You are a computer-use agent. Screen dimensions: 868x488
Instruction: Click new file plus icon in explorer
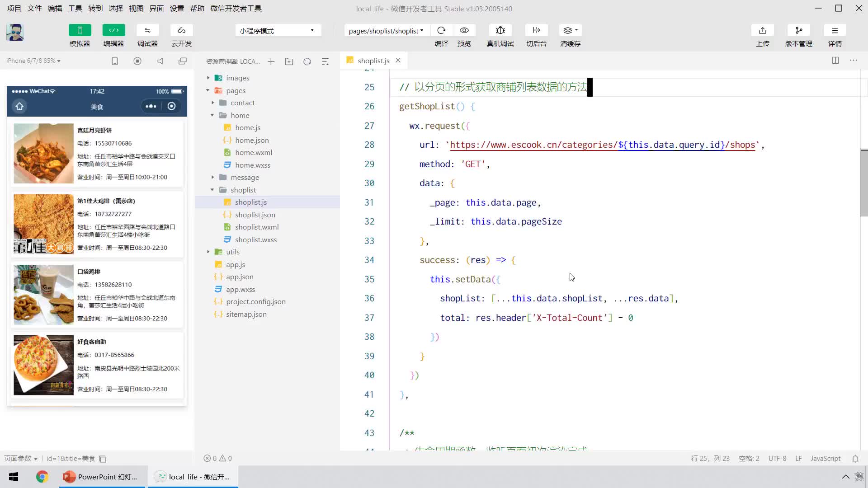pos(271,61)
